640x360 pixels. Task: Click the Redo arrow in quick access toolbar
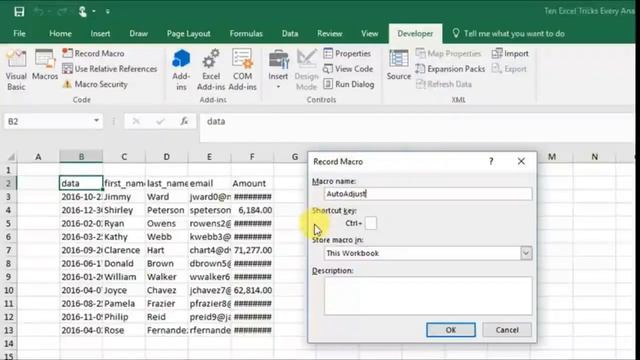click(x=62, y=11)
